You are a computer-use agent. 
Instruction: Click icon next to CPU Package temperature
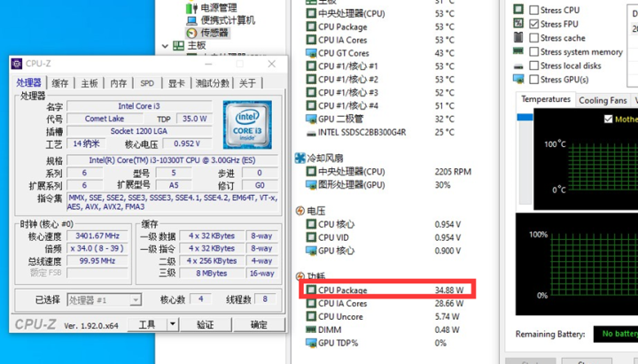pyautogui.click(x=311, y=27)
